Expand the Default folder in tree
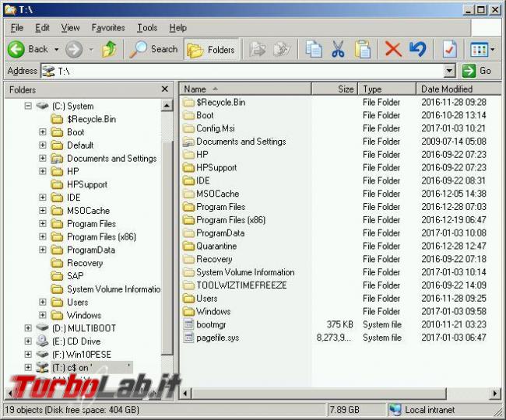The height and width of the screenshot is (420, 506). click(x=43, y=145)
